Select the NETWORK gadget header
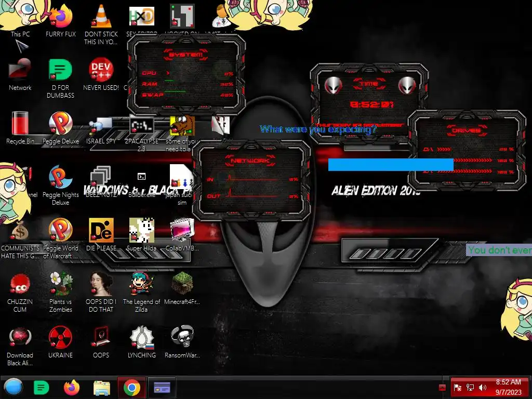Viewport: 532px width, 399px height. tap(250, 161)
